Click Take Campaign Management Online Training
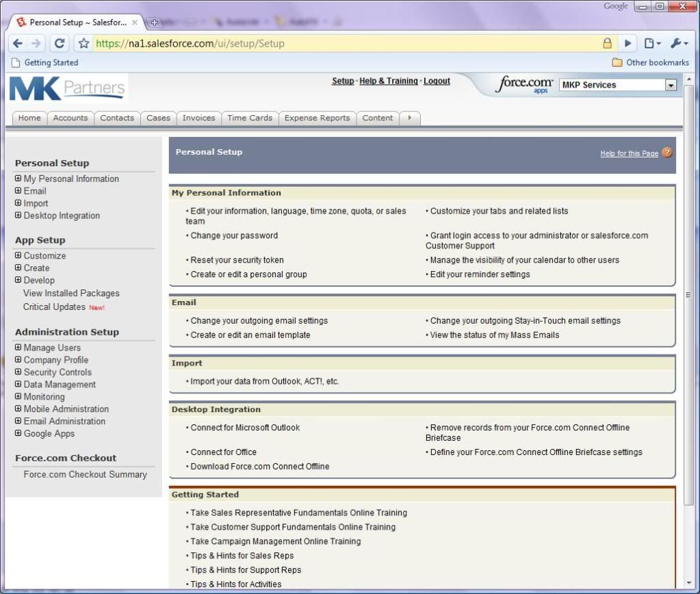This screenshot has height=594, width=700. (276, 541)
